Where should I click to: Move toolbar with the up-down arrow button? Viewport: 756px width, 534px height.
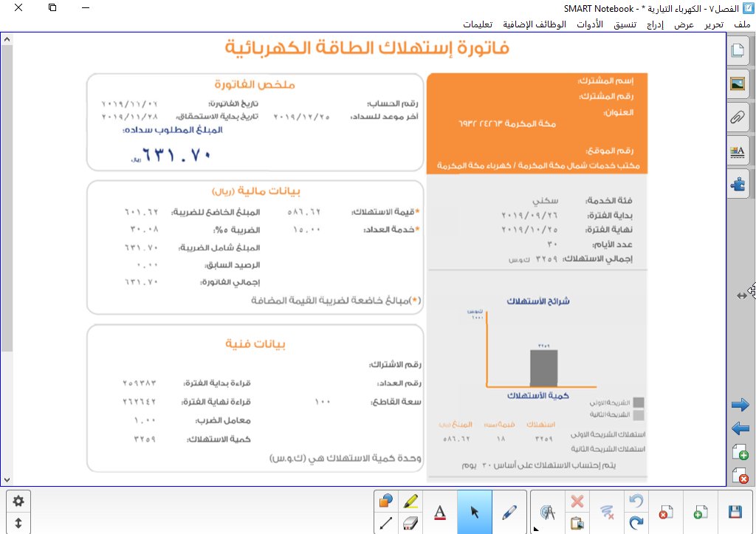point(18,524)
